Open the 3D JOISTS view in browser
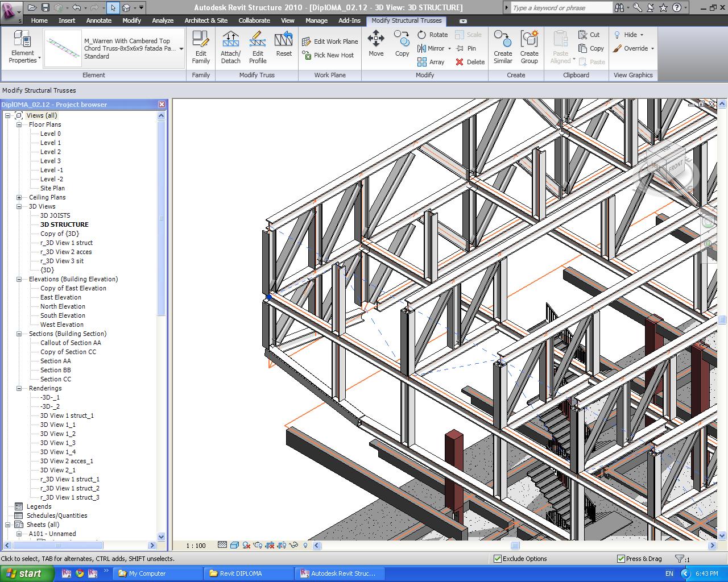Viewport: 728px width, 582px height. 55,215
